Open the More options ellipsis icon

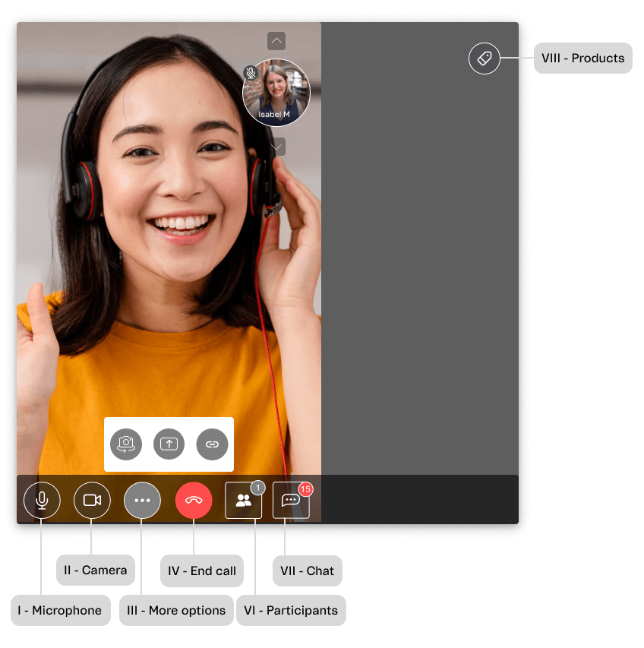tap(142, 500)
